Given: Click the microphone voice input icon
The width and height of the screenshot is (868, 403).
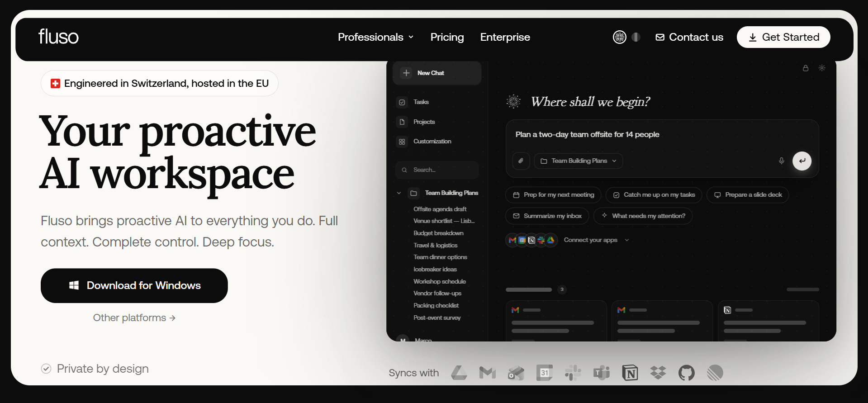Looking at the screenshot, I should [781, 161].
